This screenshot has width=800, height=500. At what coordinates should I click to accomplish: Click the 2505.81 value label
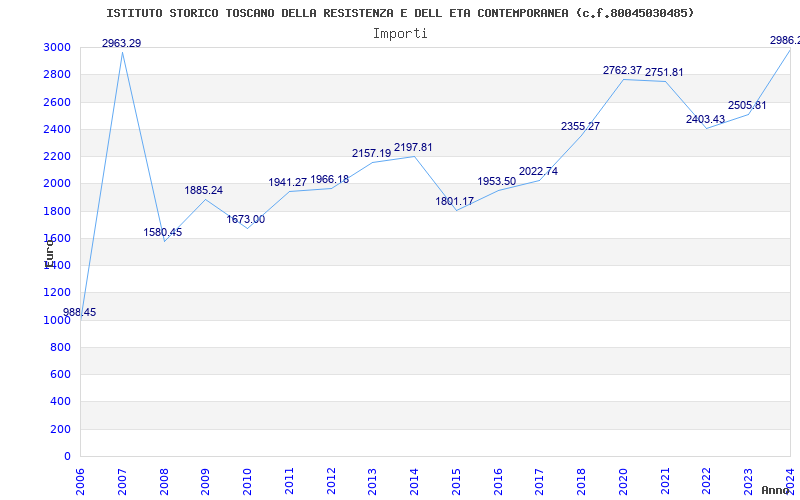747,105
